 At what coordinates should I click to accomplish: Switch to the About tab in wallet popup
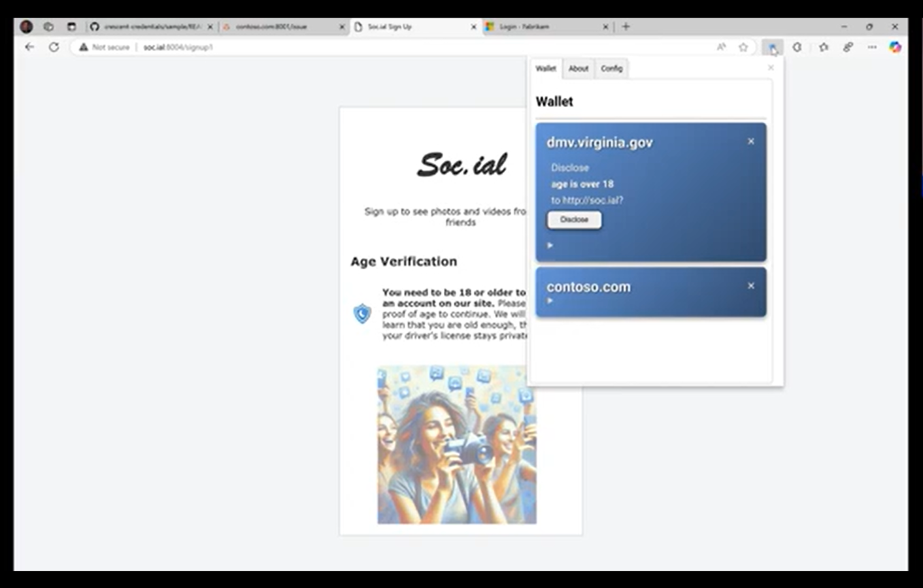tap(579, 69)
